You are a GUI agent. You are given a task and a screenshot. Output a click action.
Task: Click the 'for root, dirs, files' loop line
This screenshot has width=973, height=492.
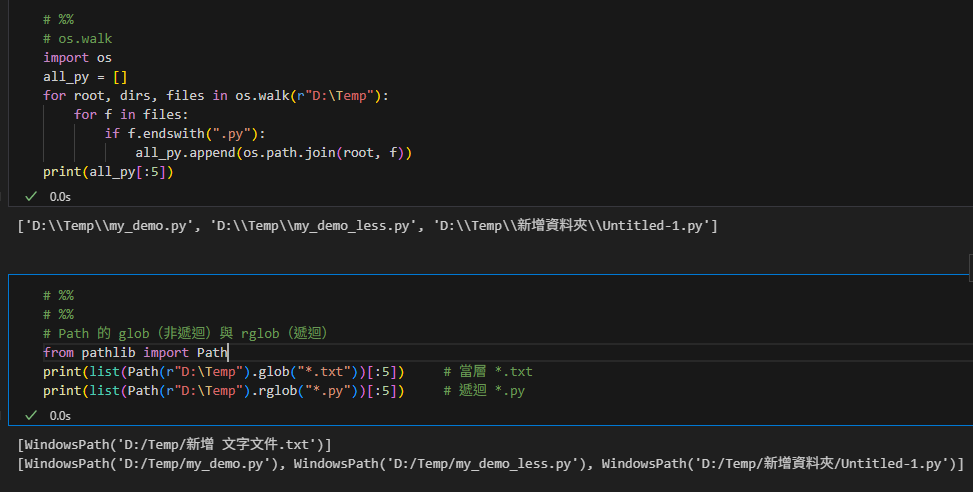click(214, 95)
